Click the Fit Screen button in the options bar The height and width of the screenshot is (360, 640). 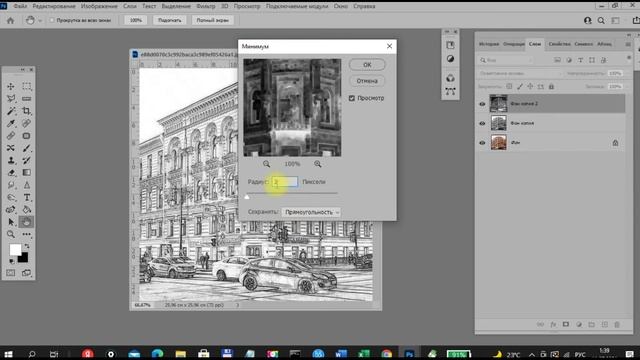169,20
